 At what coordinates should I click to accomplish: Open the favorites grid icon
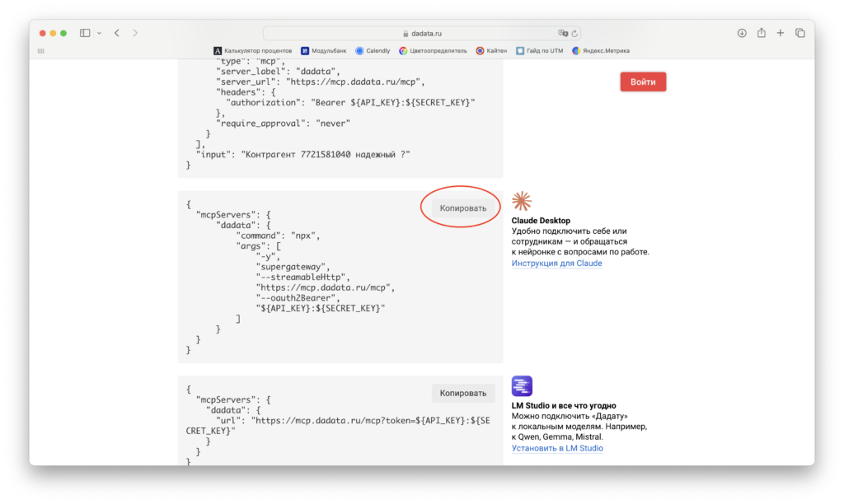41,51
